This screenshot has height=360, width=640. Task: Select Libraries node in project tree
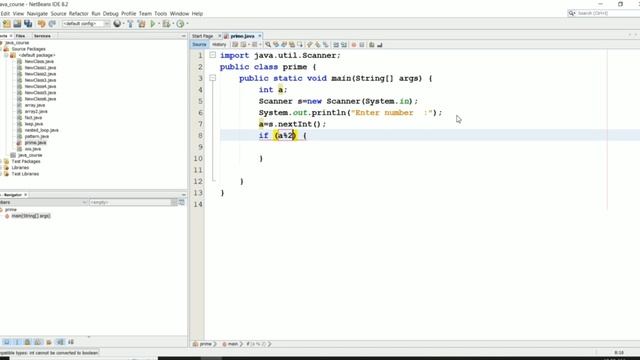pos(20,168)
